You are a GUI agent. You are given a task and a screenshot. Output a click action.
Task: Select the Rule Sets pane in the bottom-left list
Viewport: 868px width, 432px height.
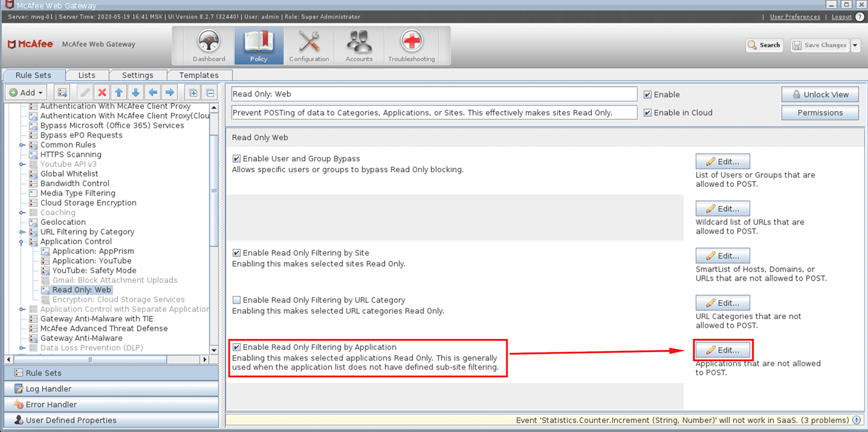pos(111,373)
